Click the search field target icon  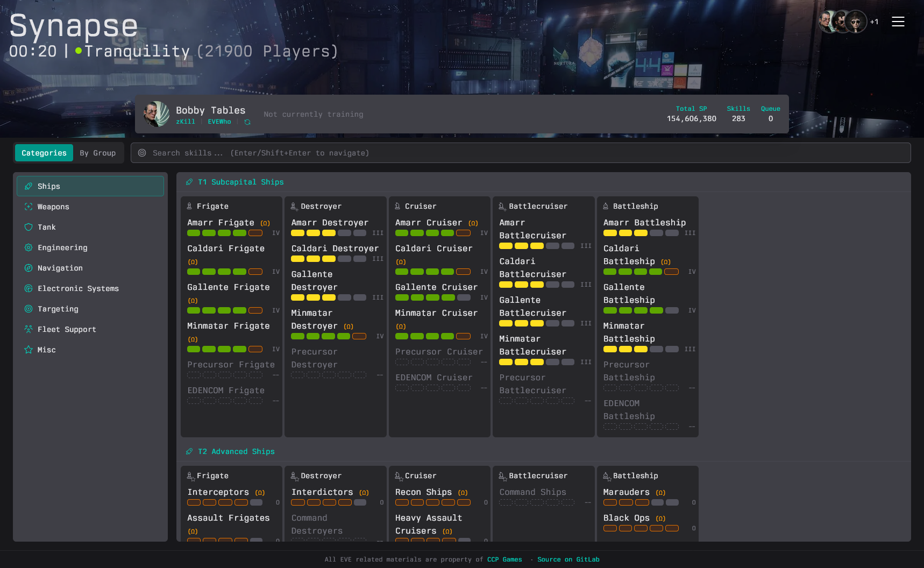point(142,153)
